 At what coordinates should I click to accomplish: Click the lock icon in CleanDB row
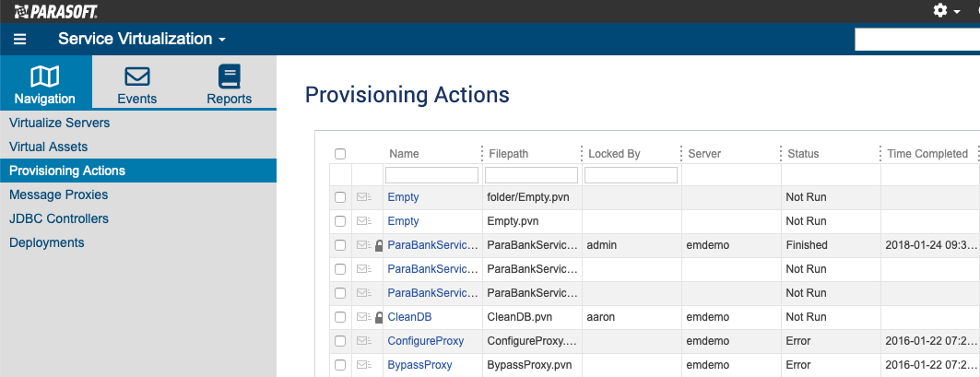point(379,317)
